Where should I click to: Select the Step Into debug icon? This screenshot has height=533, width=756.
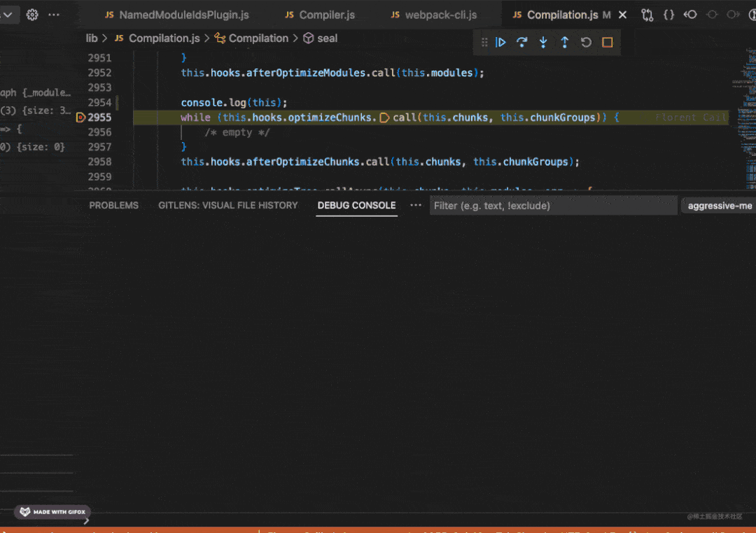(544, 42)
